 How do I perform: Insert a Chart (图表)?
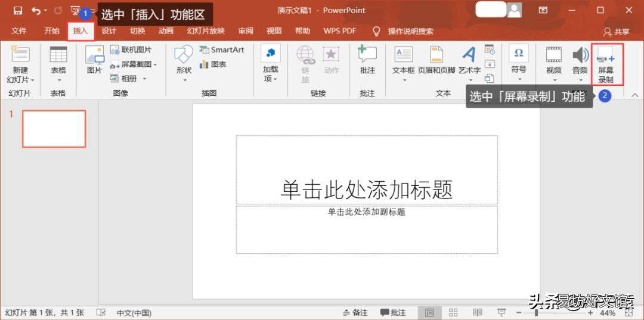(213, 64)
